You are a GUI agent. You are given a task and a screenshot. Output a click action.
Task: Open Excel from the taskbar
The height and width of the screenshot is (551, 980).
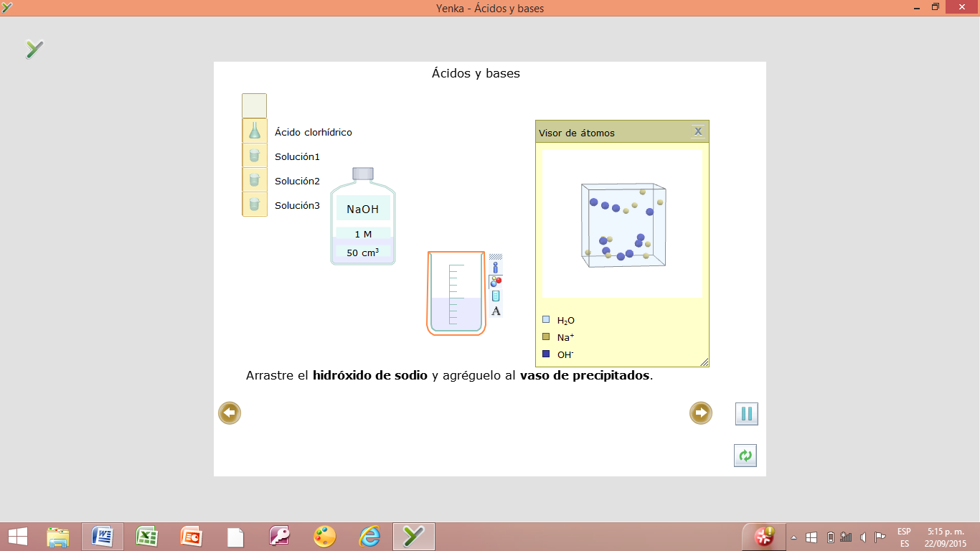pos(147,536)
